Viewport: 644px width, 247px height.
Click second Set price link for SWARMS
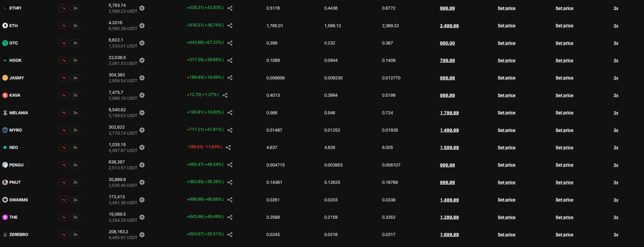coord(565,200)
